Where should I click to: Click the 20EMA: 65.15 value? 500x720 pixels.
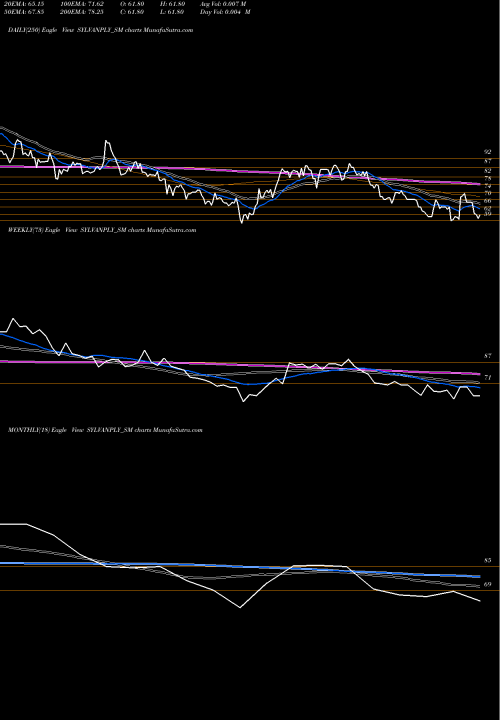tap(24, 4)
